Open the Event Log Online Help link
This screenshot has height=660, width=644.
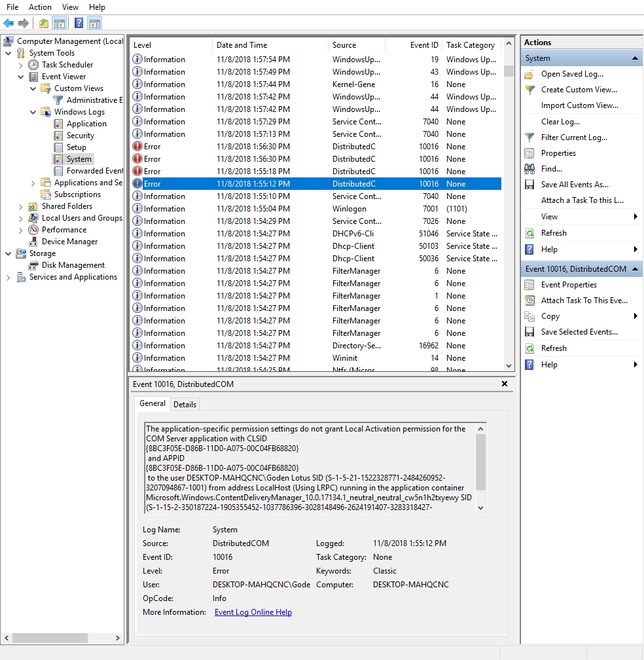click(x=253, y=612)
